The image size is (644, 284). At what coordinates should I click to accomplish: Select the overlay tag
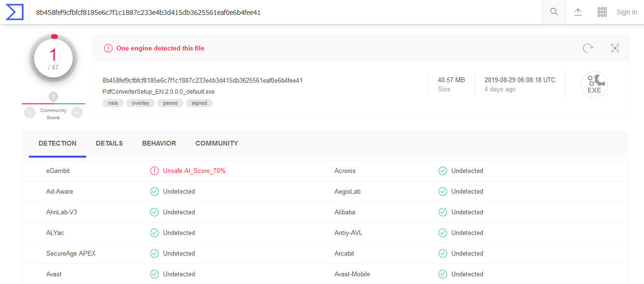click(x=141, y=103)
